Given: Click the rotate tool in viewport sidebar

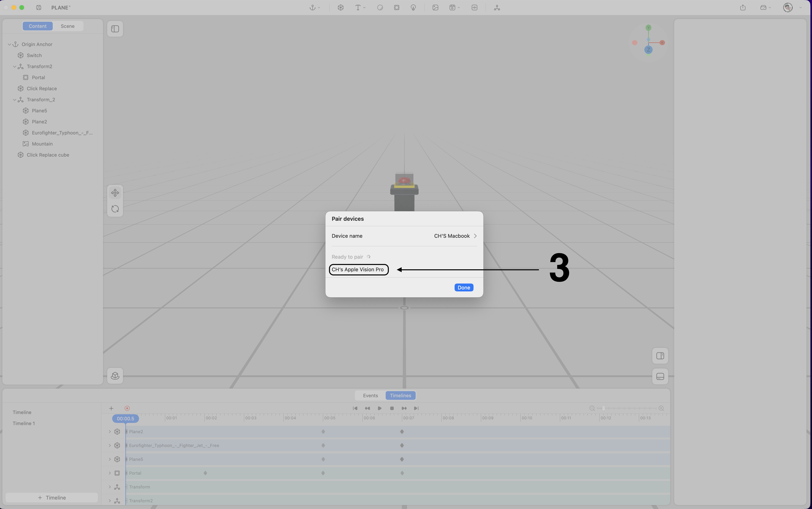Looking at the screenshot, I should click(x=115, y=209).
